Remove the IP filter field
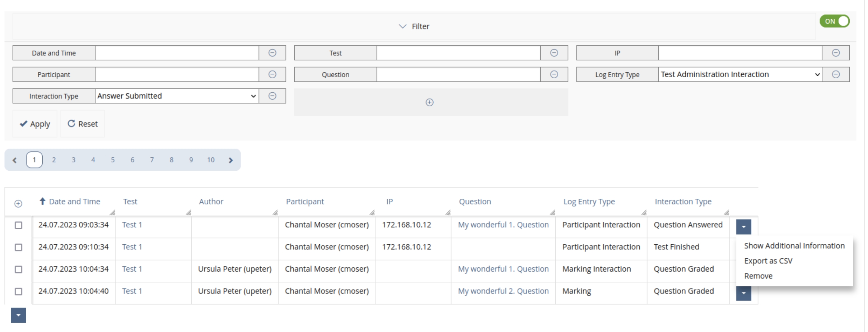Viewport: 868px width, 332px height. (x=836, y=53)
